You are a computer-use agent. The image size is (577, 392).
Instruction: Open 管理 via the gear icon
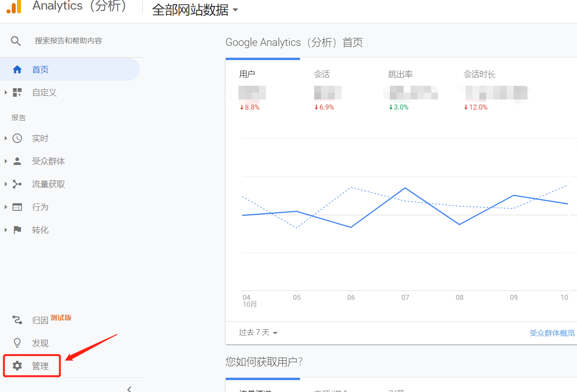[17, 366]
